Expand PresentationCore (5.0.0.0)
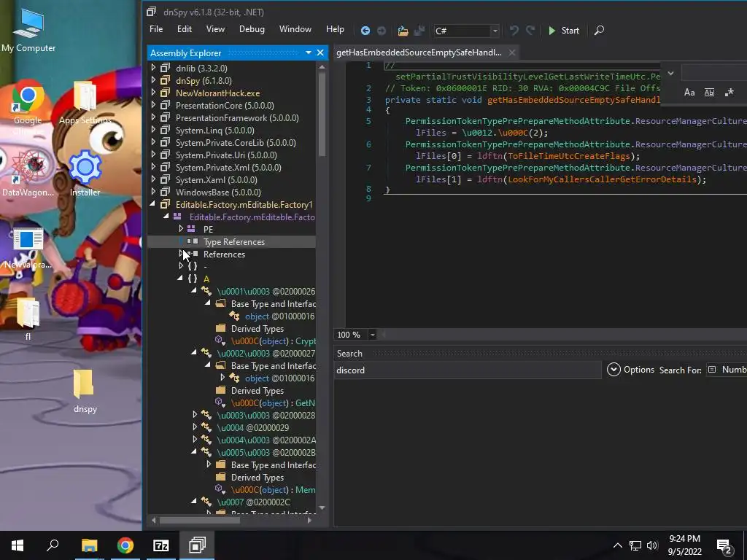747x560 pixels. click(x=153, y=105)
